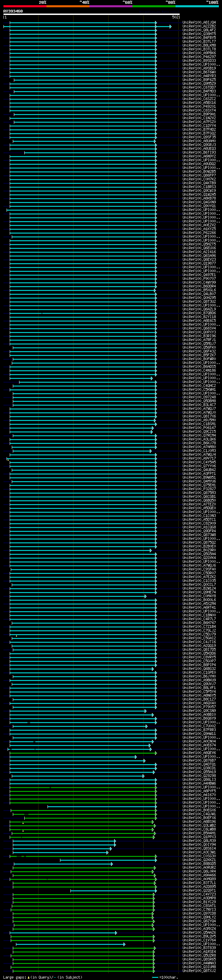Click the alignment bar of UniRef100_A2ZZB2
Viewport: 222px width, 980px height.
tap(87, 26)
